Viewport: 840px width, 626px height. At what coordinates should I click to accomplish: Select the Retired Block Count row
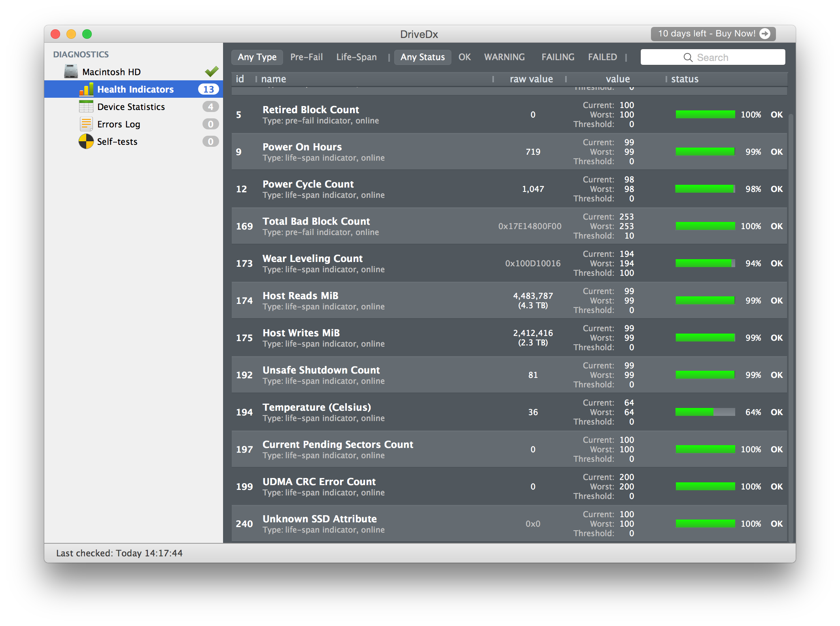coord(509,115)
